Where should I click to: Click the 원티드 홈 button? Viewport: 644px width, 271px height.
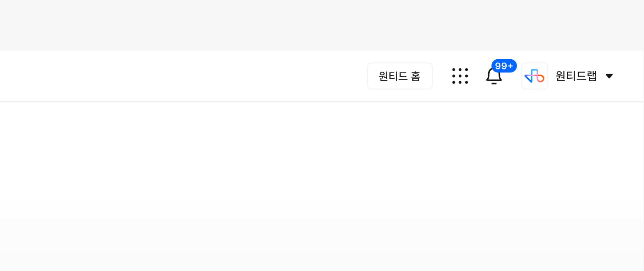click(400, 76)
